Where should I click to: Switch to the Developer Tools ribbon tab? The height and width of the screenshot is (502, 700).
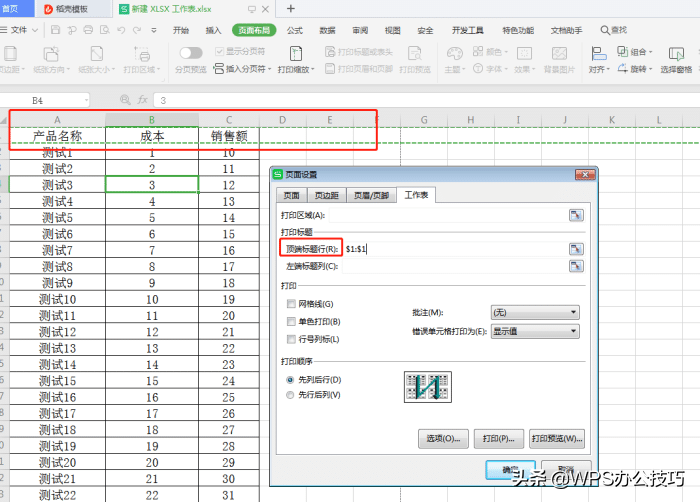(467, 30)
